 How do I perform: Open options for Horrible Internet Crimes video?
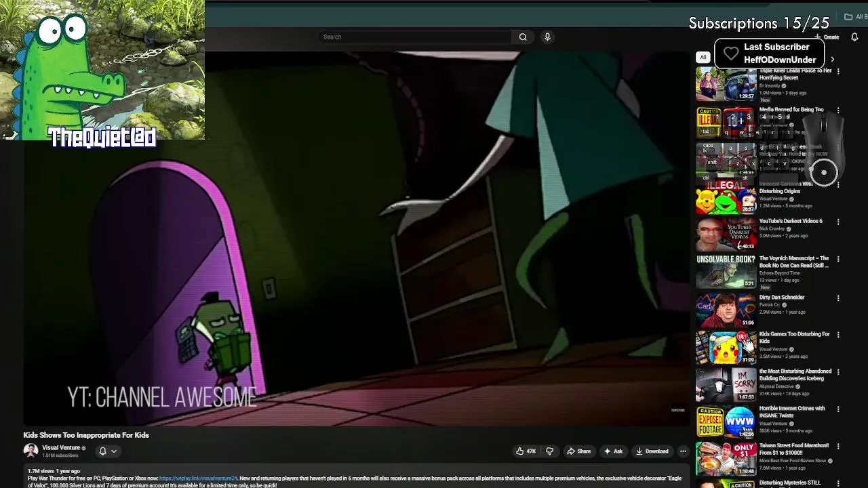click(838, 409)
